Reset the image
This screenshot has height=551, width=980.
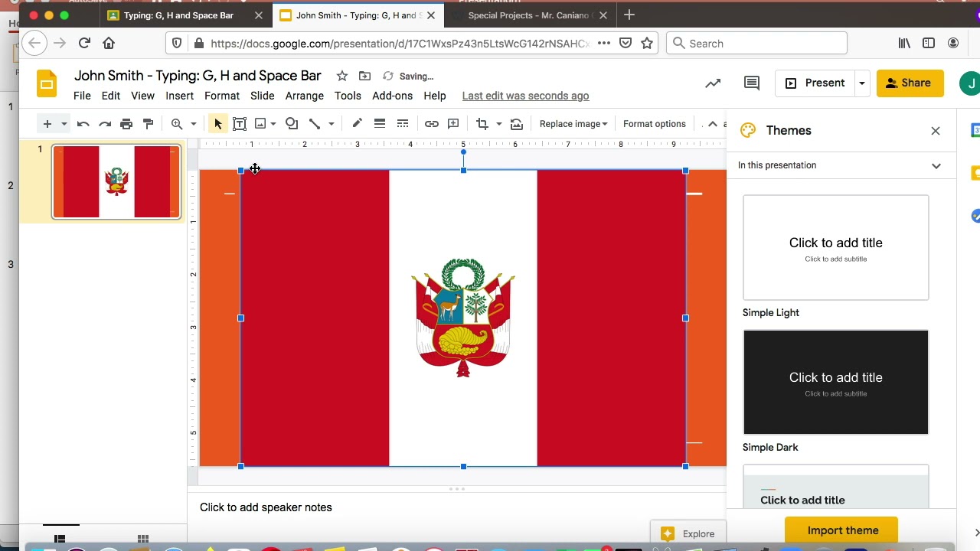(517, 124)
